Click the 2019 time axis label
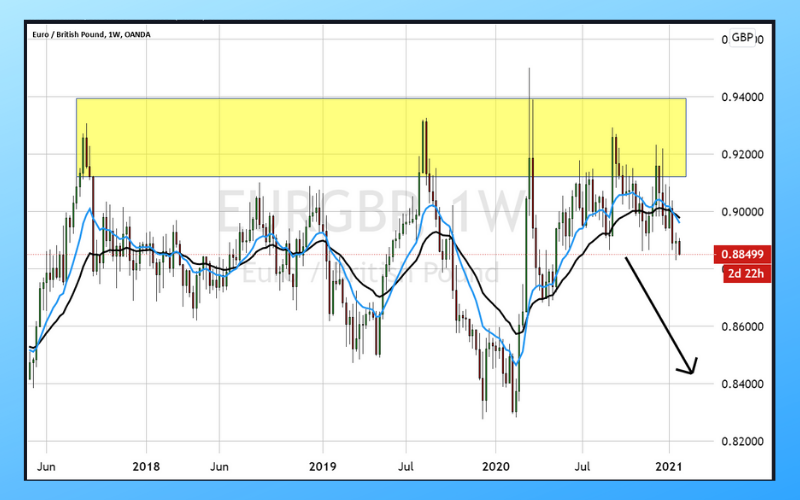This screenshot has height=500, width=800. [323, 466]
